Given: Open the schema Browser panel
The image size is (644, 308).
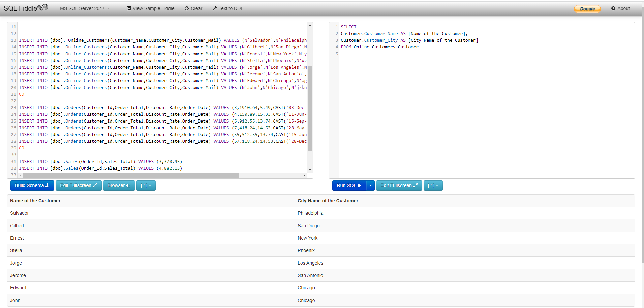Looking at the screenshot, I should click(119, 185).
